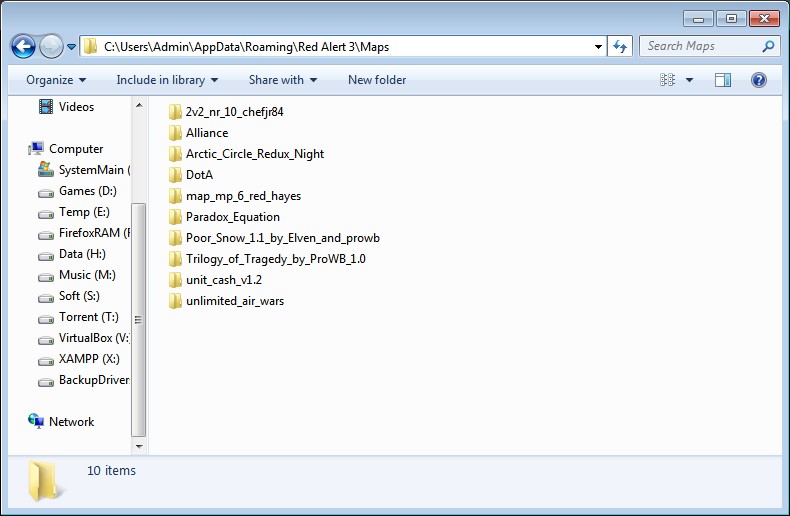790x516 pixels.
Task: Expand the address bar history dropdown
Action: pos(598,47)
